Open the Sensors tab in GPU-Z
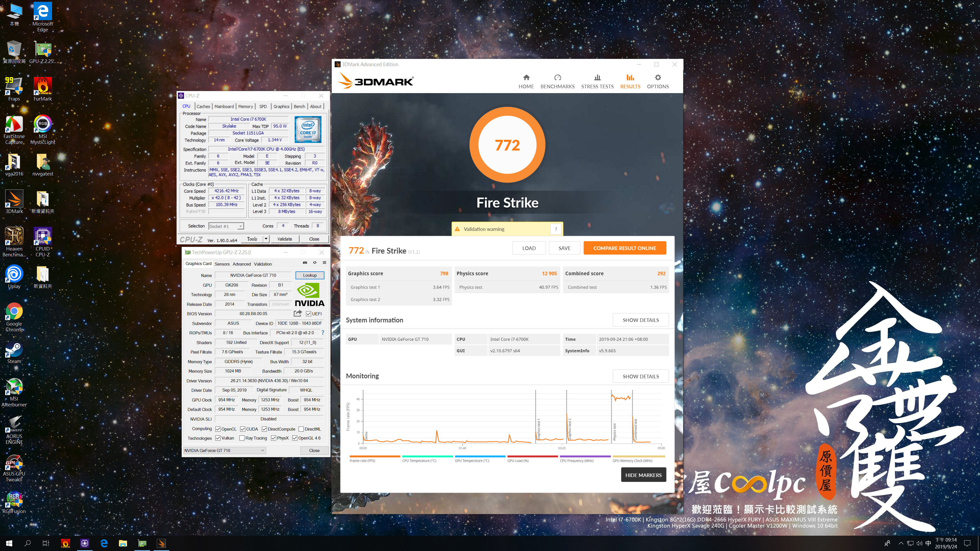This screenshot has width=980, height=551. coord(222,264)
